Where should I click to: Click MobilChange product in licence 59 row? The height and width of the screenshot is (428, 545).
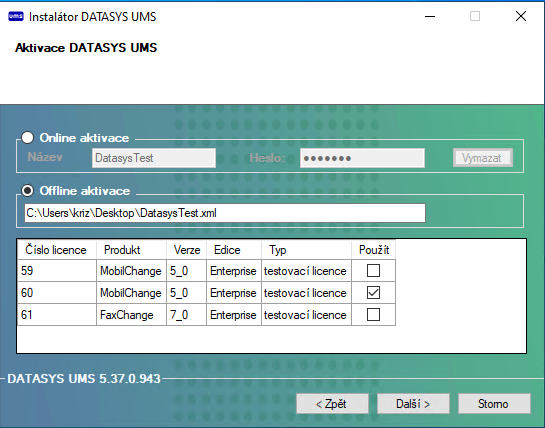pyautogui.click(x=131, y=270)
